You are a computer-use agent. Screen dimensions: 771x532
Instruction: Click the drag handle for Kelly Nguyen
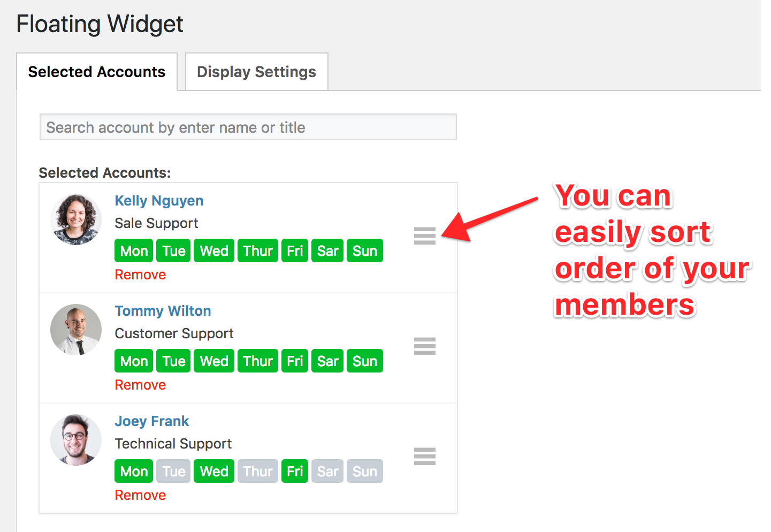coord(425,236)
